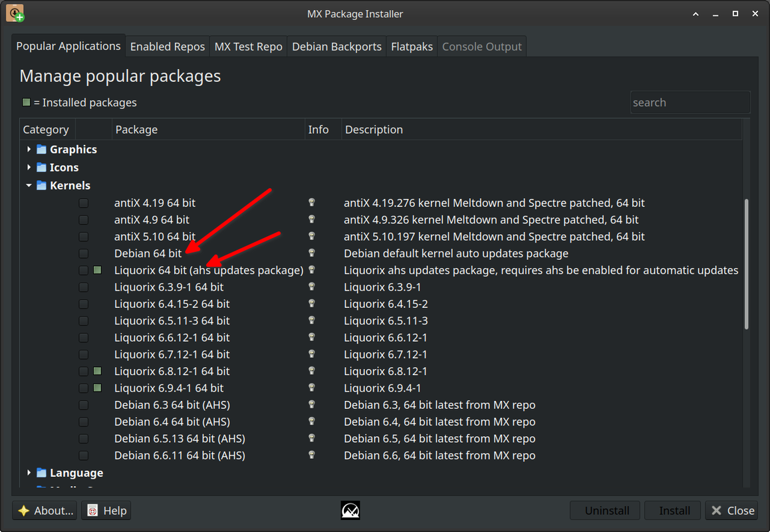
Task: Click info bulb for antiX 4.19 64 bit
Action: coord(311,202)
